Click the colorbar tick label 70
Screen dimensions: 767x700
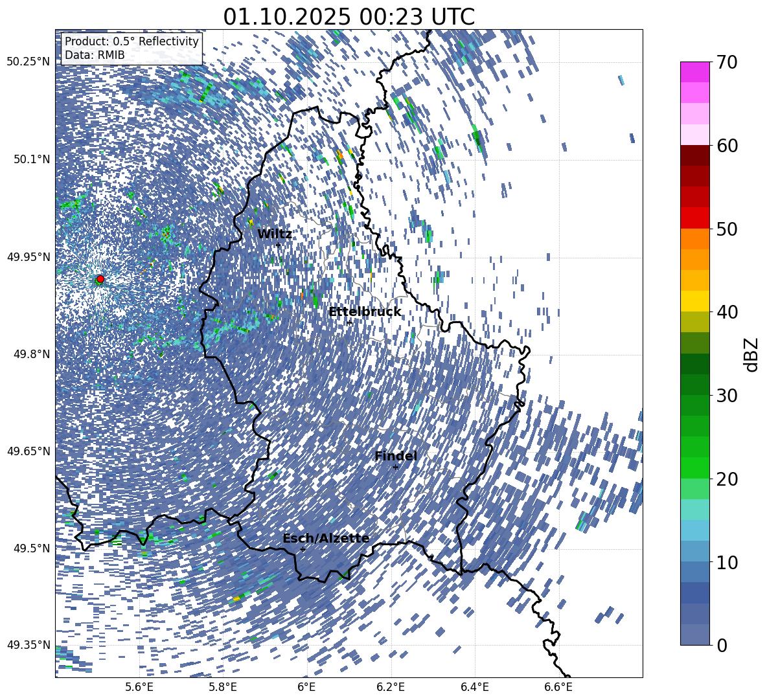click(727, 62)
